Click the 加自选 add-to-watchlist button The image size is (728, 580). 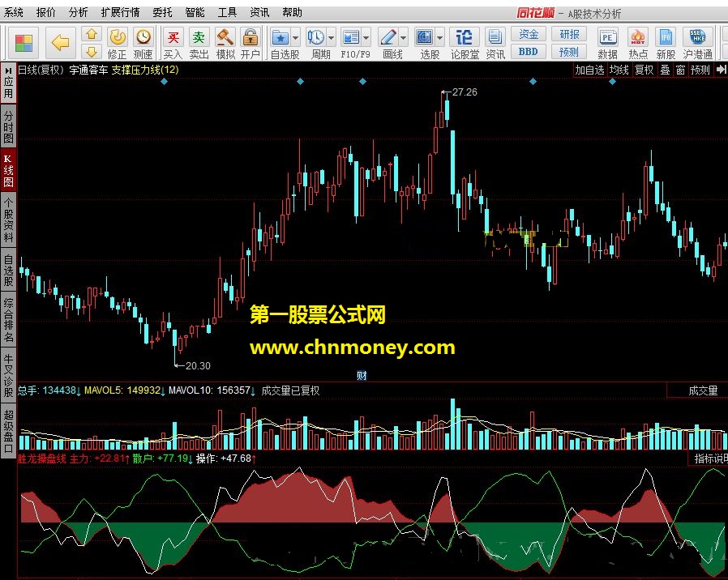[x=589, y=70]
